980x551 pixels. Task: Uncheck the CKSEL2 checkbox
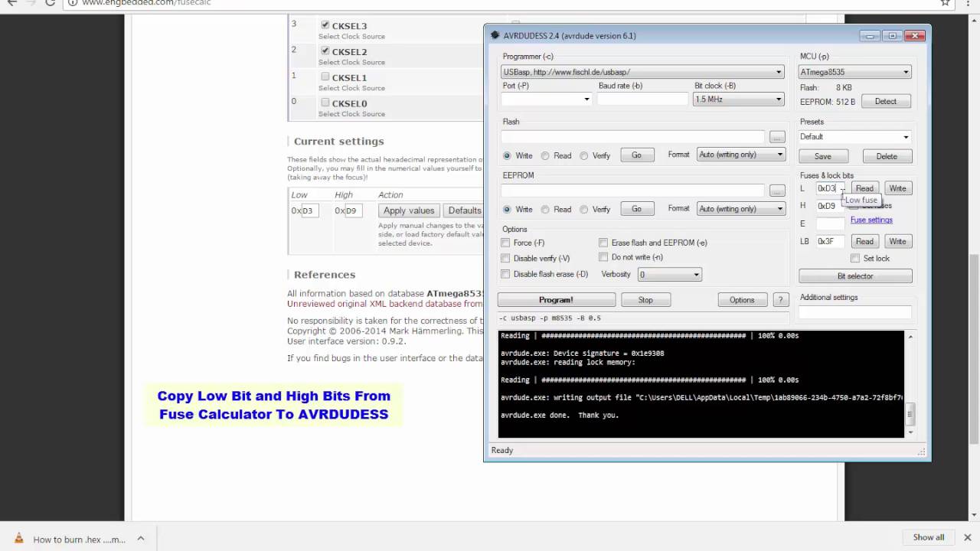click(x=325, y=51)
